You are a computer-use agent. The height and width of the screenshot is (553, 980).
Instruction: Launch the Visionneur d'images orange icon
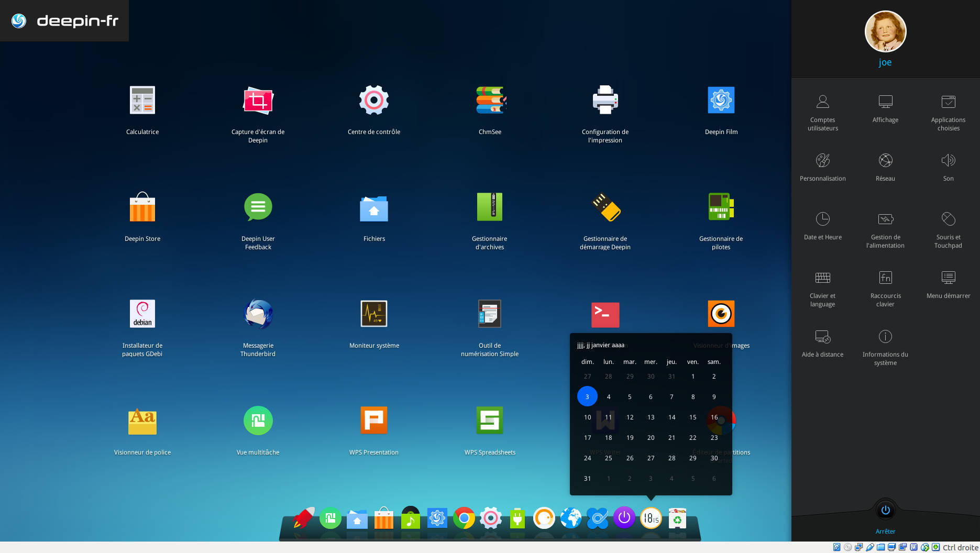point(721,314)
